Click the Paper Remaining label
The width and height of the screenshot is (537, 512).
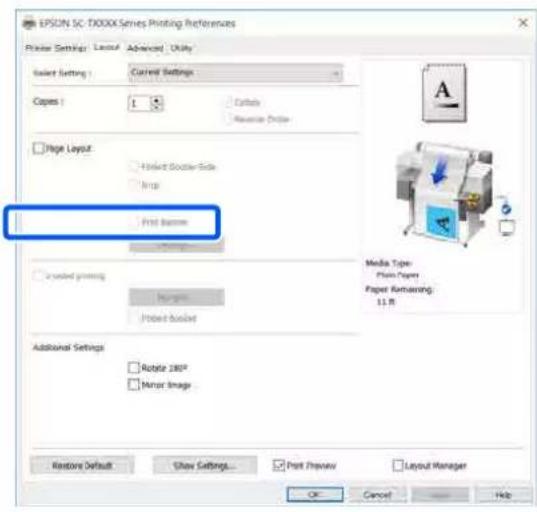click(399, 289)
